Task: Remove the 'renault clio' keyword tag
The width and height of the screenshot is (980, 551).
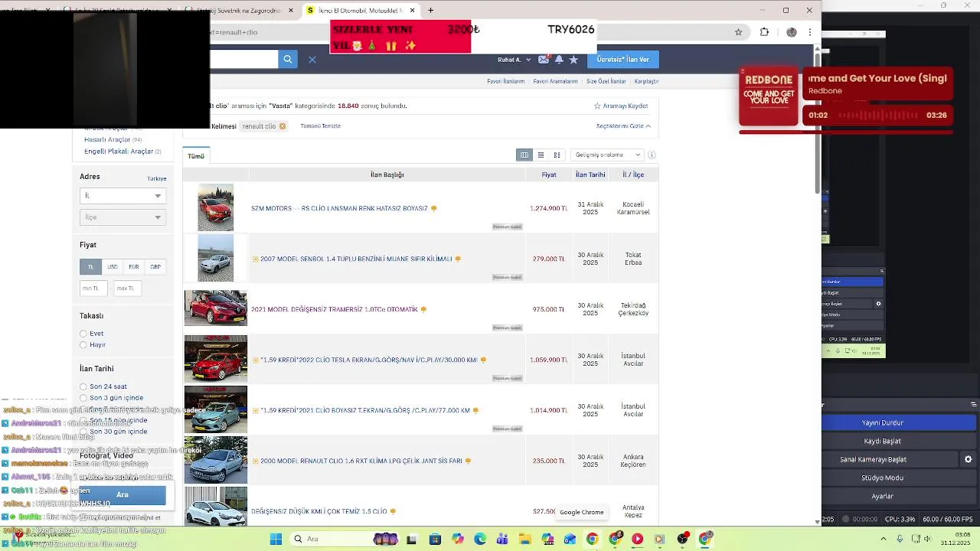Action: pyautogui.click(x=283, y=126)
